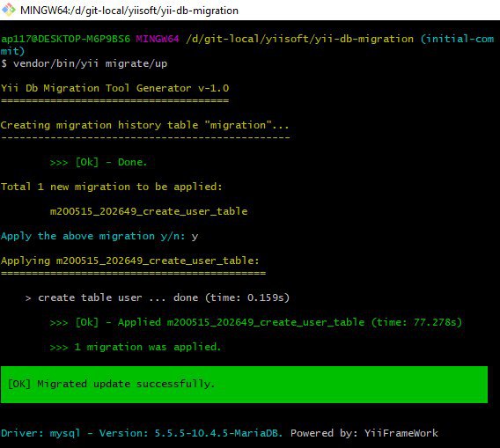This screenshot has height=448, width=500.
Task: Click the text Driver: mysql
Action: 40,433
